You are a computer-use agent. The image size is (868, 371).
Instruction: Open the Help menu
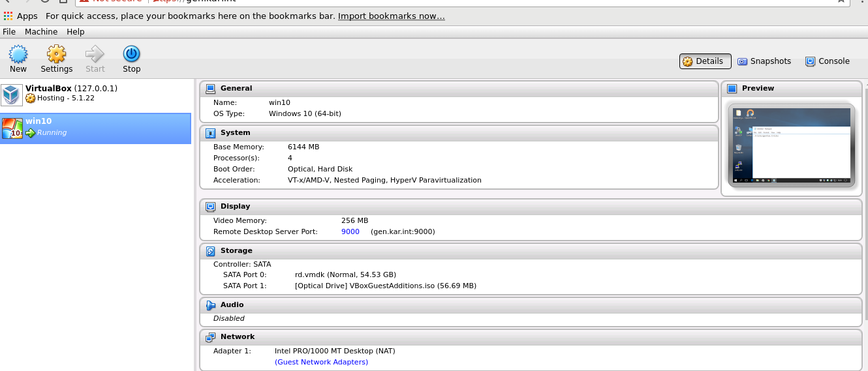pyautogui.click(x=76, y=31)
